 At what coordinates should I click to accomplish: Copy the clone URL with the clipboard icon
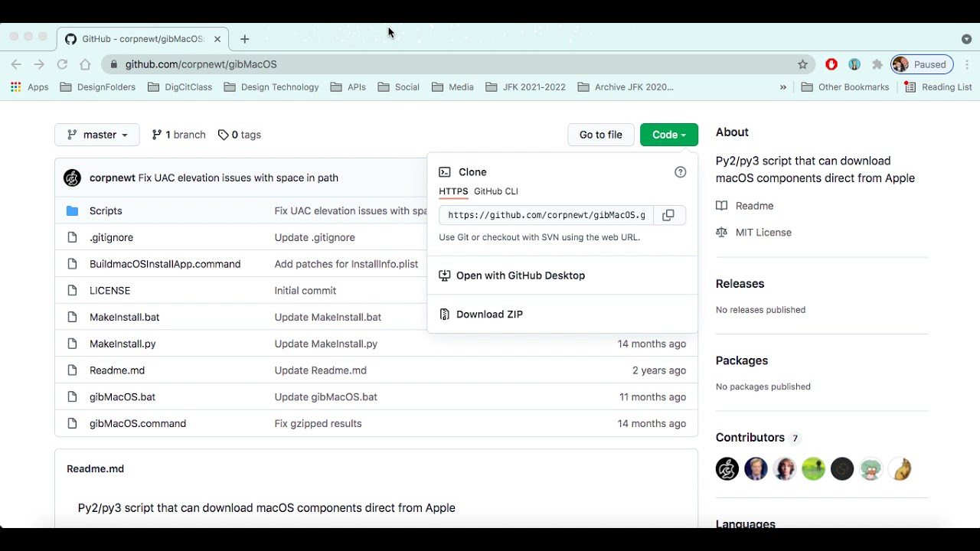click(x=668, y=216)
